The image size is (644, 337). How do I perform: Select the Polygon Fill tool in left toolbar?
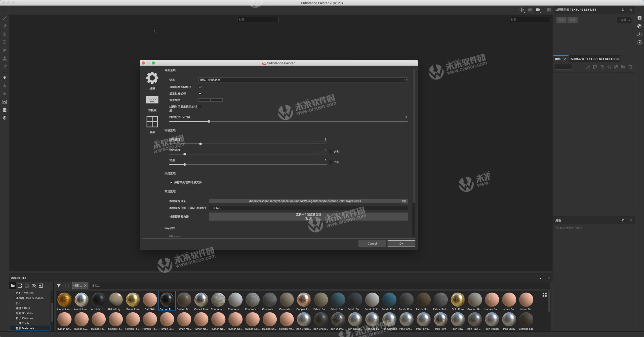(x=5, y=42)
